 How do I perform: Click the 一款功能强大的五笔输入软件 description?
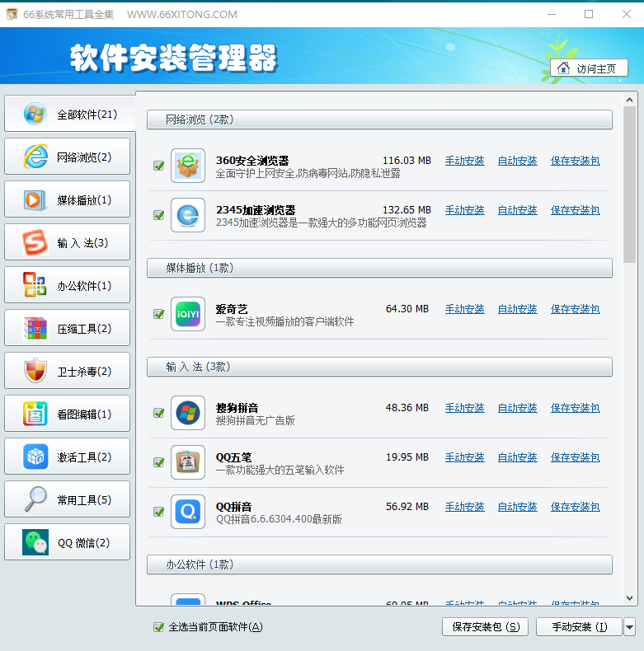coord(280,470)
